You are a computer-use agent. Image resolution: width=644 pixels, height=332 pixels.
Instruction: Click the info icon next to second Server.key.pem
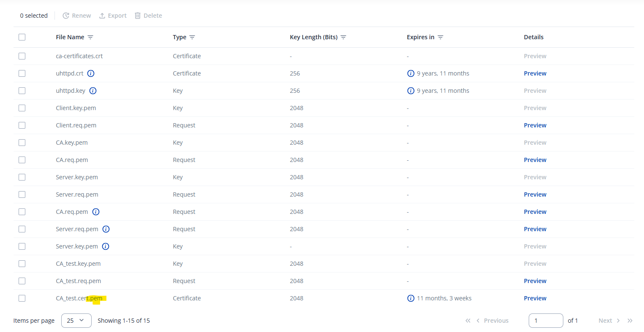tap(106, 246)
